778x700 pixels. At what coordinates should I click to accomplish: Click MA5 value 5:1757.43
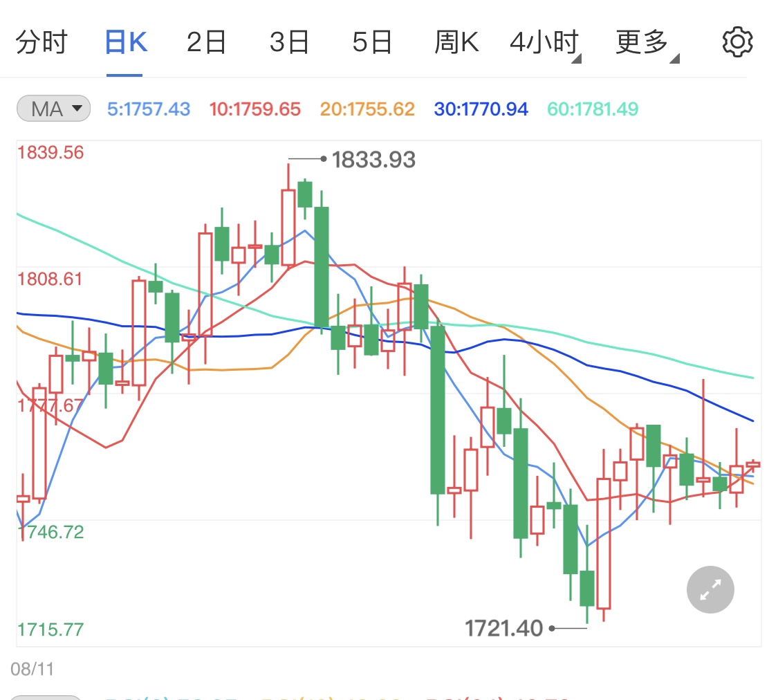pos(149,109)
